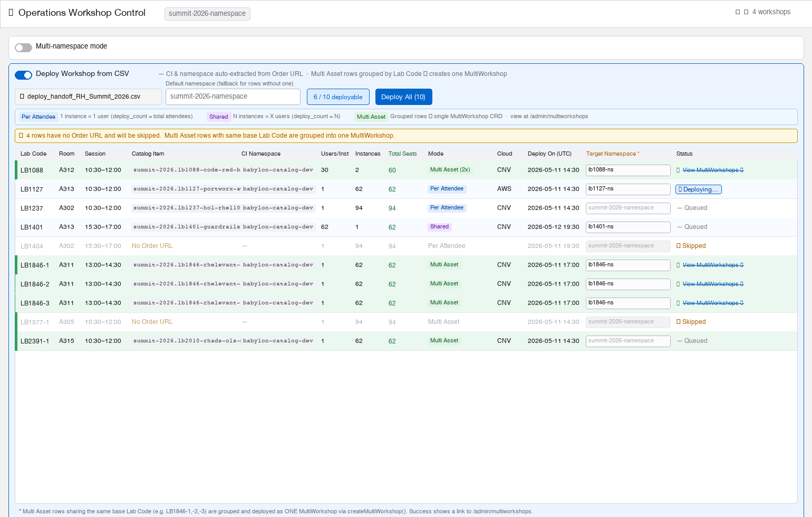
Task: Click catalog item summit-2026.lb2010-rhads-ols
Action: coord(186,341)
